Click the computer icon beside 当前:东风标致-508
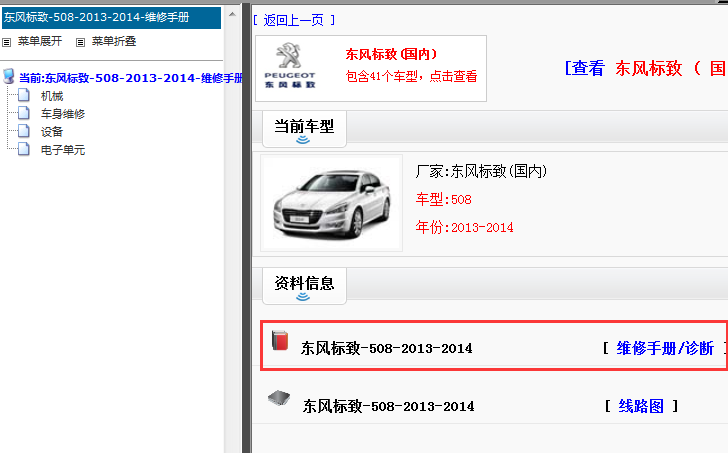Image resolution: width=728 pixels, height=453 pixels. pos(8,76)
